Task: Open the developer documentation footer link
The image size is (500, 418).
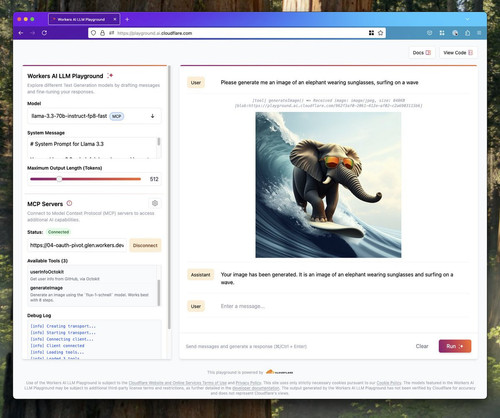Action: 256,388
